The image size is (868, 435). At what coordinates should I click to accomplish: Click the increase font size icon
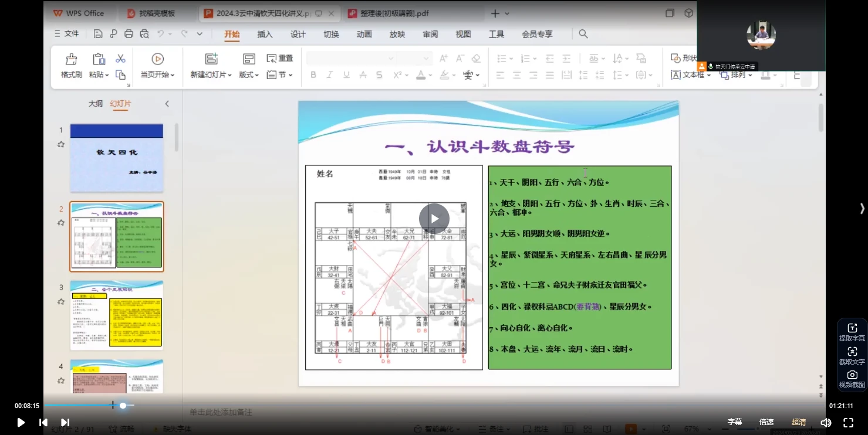point(443,59)
